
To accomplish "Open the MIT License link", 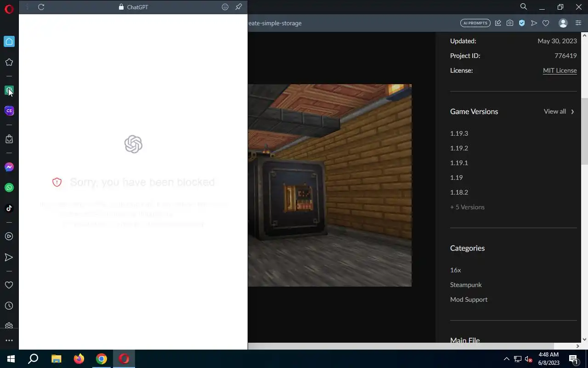I will point(560,70).
